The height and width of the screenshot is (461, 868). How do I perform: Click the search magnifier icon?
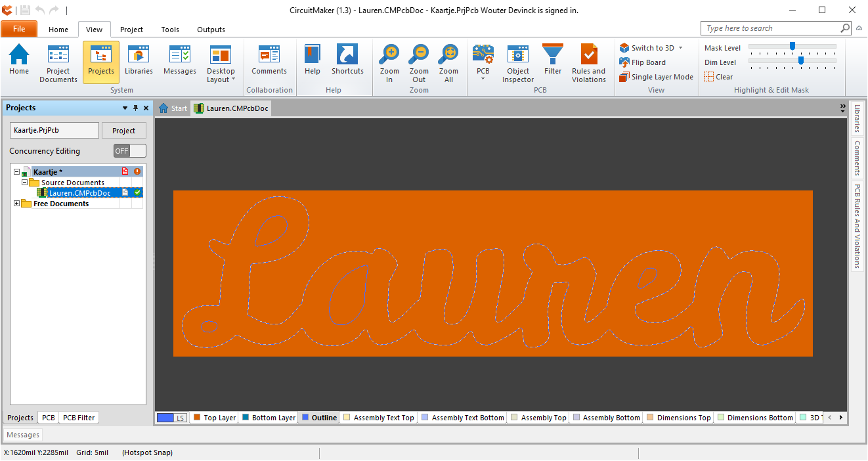(846, 28)
